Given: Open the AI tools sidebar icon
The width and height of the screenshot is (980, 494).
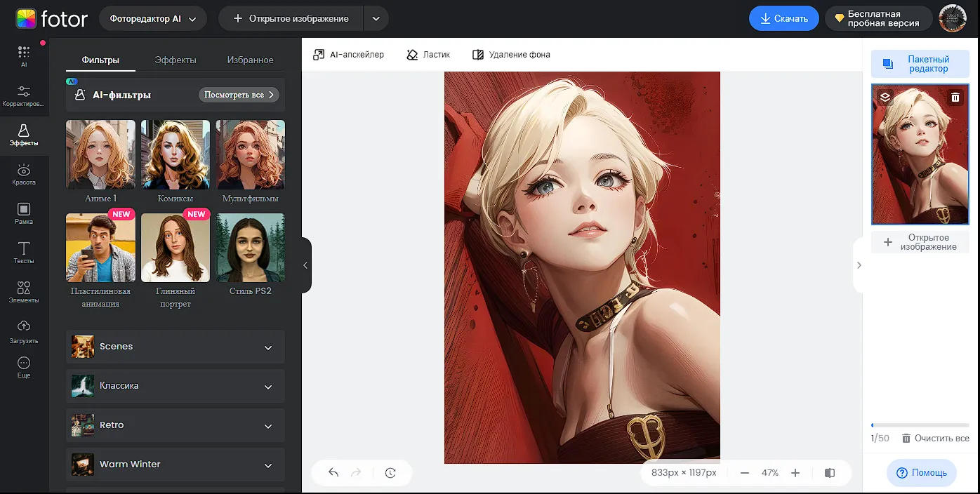Looking at the screenshot, I should pyautogui.click(x=24, y=53).
